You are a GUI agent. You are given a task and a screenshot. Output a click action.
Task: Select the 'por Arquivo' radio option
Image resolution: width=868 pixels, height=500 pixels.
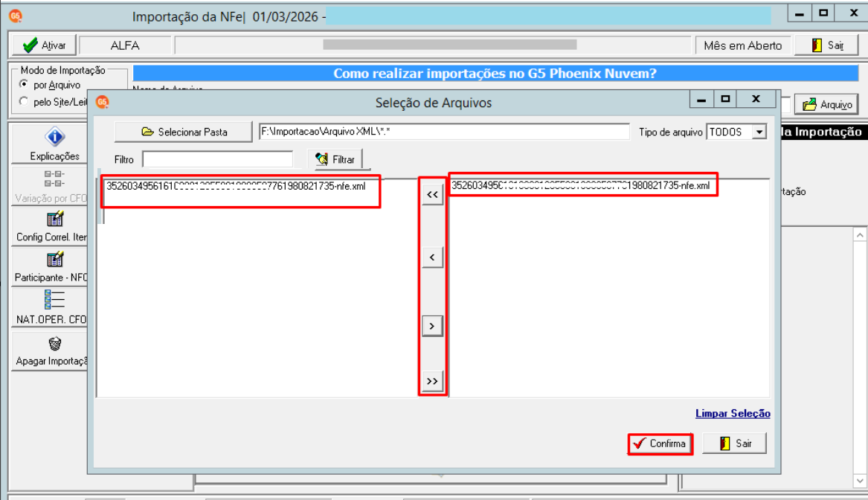(x=24, y=85)
